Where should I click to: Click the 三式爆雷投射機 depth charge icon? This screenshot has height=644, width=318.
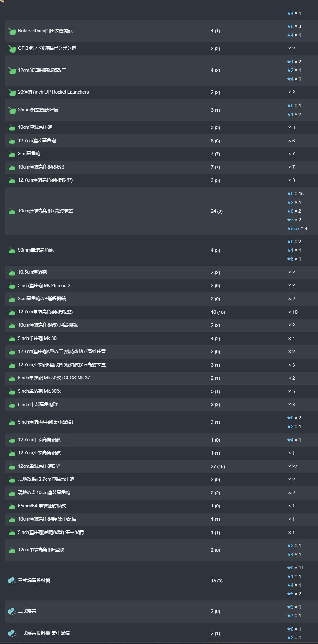point(12,581)
